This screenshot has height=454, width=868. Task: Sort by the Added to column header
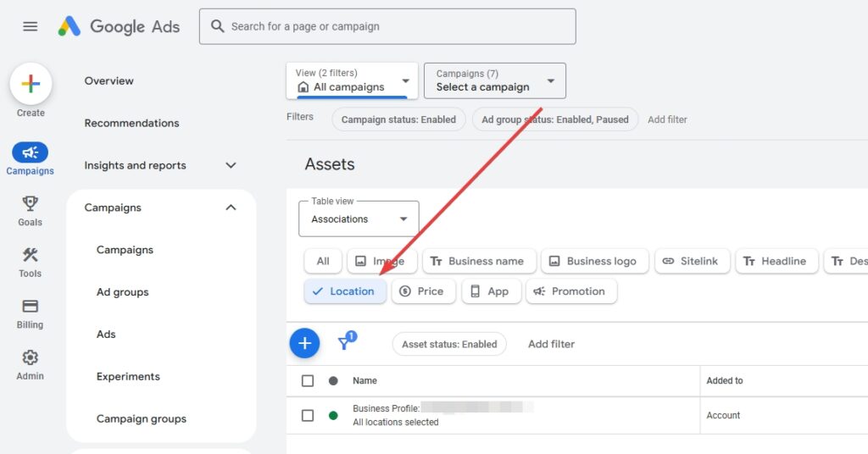click(x=725, y=380)
